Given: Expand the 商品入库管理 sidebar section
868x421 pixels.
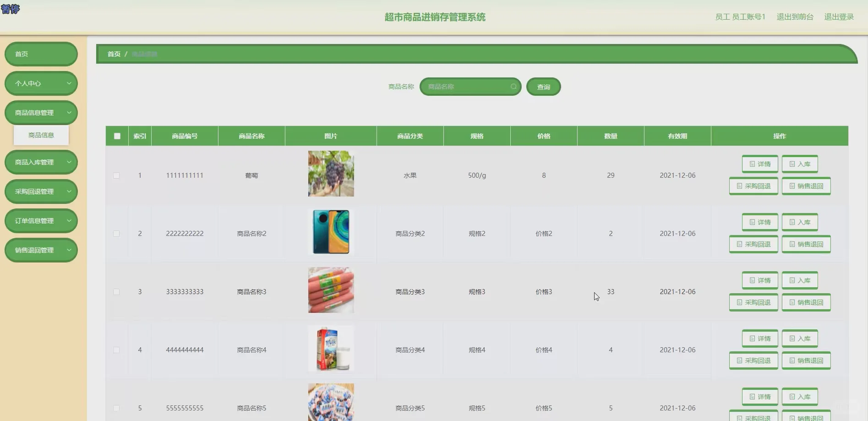Looking at the screenshot, I should click(41, 162).
